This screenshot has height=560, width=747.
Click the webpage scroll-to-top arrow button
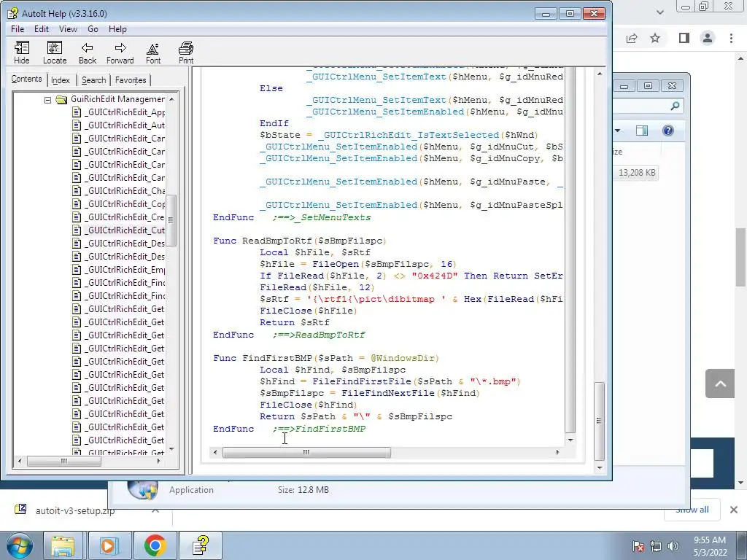click(x=720, y=384)
